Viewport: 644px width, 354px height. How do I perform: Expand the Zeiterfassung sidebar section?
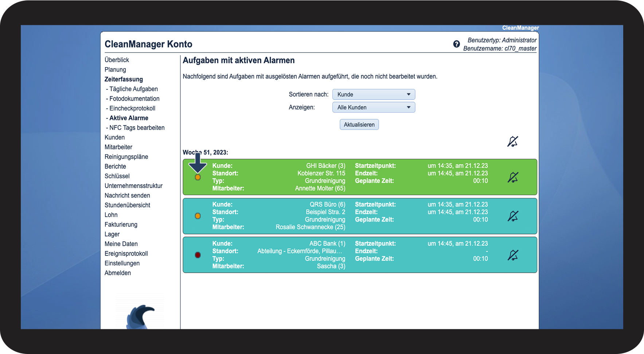(124, 79)
